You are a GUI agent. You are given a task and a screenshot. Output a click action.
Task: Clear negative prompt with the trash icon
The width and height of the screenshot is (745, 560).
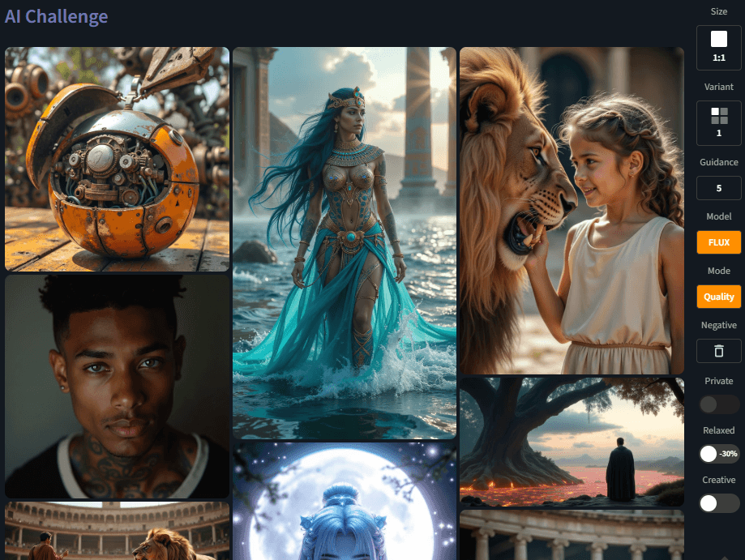[x=718, y=351]
